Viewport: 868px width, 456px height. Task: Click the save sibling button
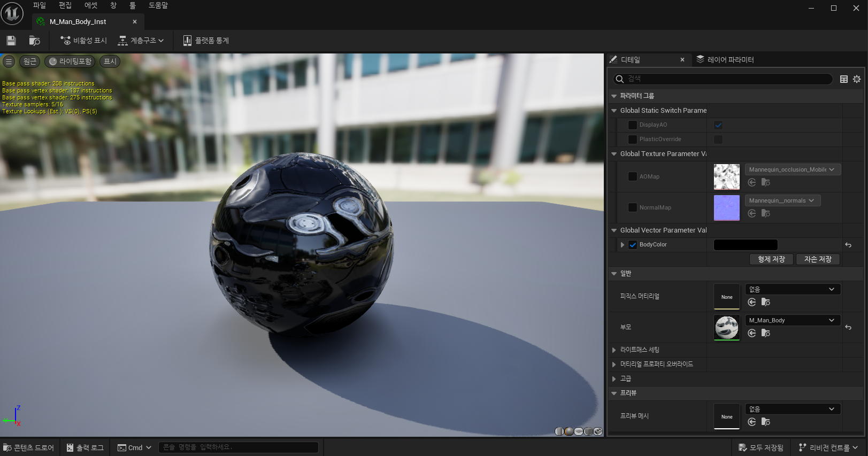(x=771, y=259)
